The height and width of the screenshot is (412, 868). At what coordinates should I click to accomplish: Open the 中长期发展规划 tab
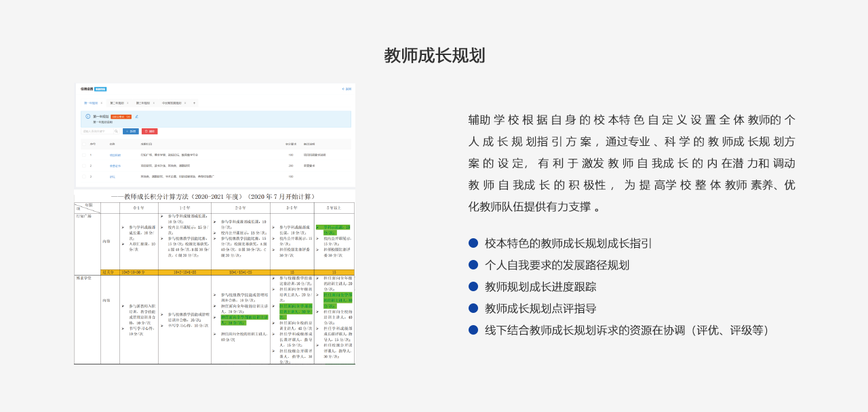tap(172, 103)
